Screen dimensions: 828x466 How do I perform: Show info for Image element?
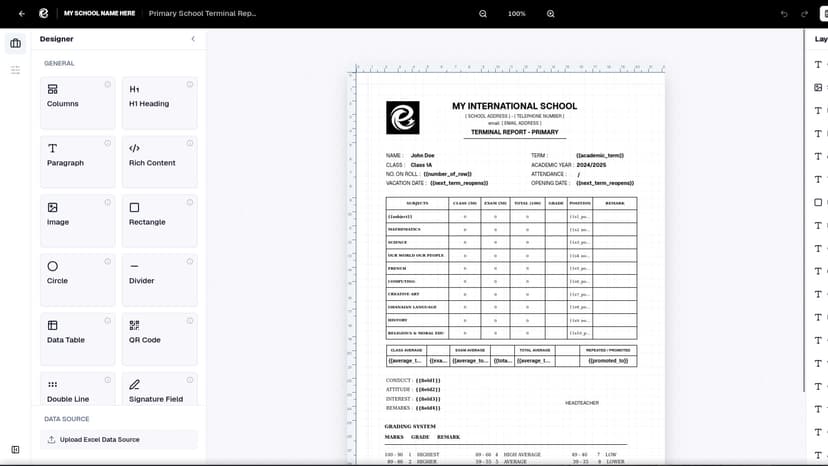(x=108, y=202)
